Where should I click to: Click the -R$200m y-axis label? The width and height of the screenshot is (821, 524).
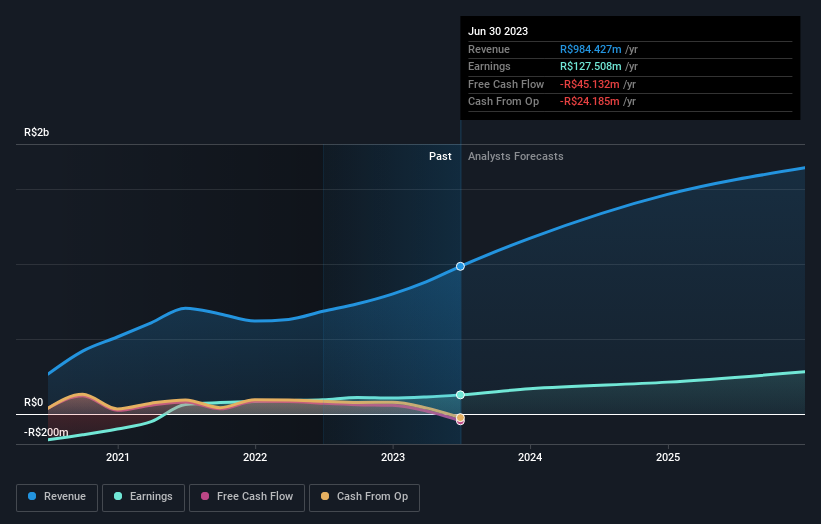click(46, 432)
